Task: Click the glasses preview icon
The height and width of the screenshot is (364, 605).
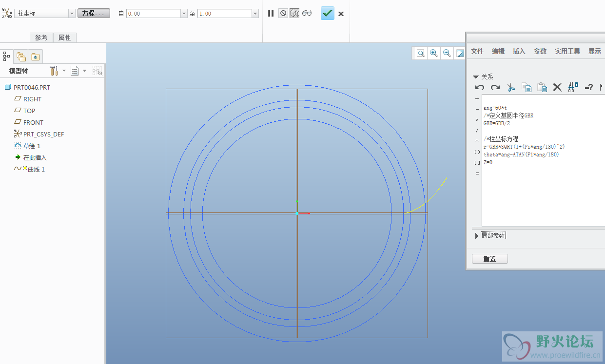Action: (x=307, y=13)
